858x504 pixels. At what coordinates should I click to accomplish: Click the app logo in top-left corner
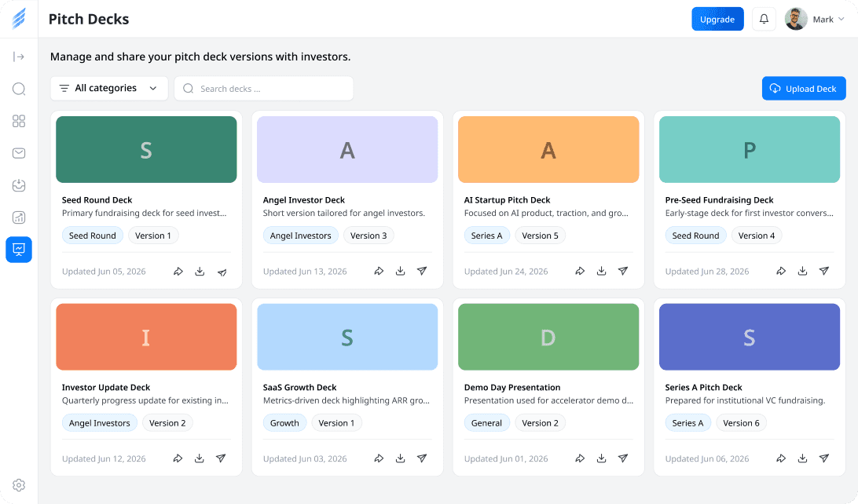tap(19, 19)
